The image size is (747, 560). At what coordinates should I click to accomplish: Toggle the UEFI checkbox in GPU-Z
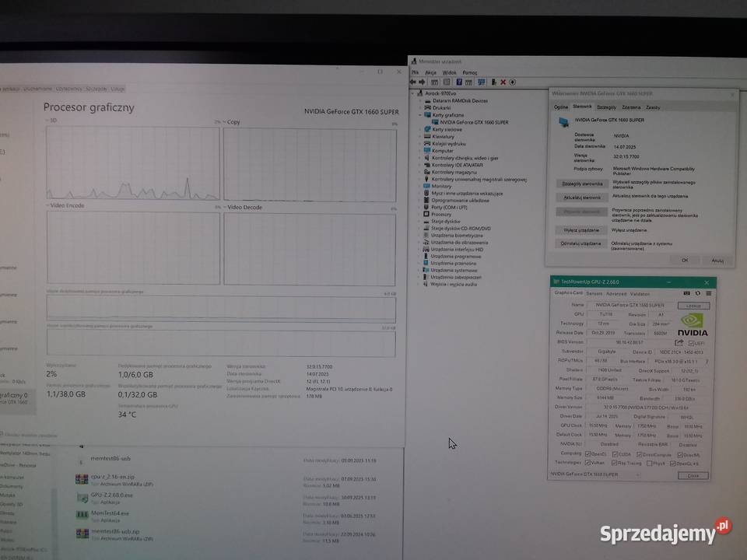pyautogui.click(x=689, y=342)
